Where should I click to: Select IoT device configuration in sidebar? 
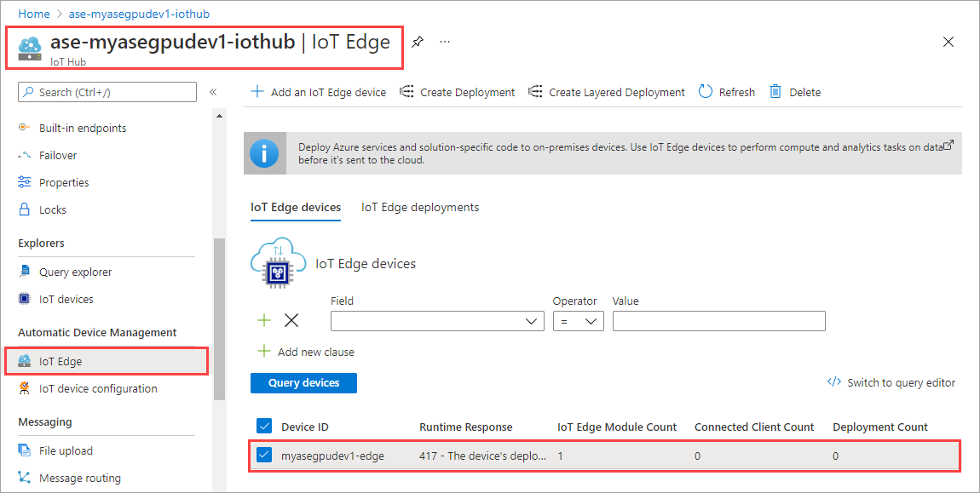pos(97,388)
